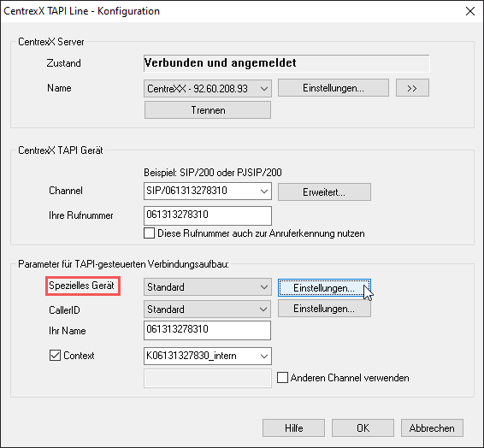
Task: Enable Anderen Channel verwenden checkbox
Action: click(x=282, y=378)
